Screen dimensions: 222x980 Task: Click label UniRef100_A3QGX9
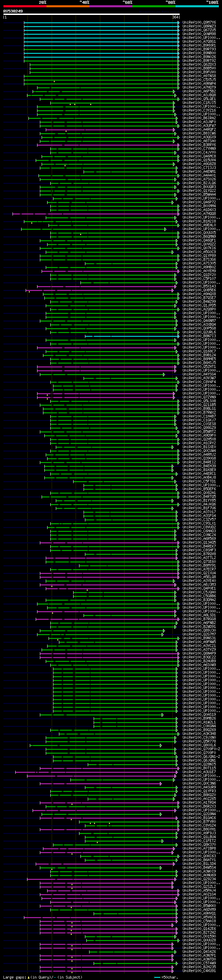coord(199,137)
